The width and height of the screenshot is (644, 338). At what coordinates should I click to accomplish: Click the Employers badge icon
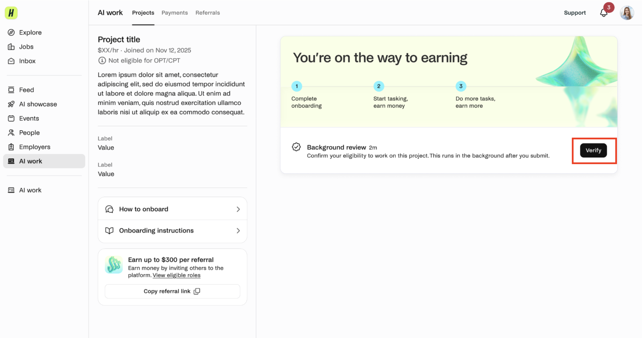11,147
